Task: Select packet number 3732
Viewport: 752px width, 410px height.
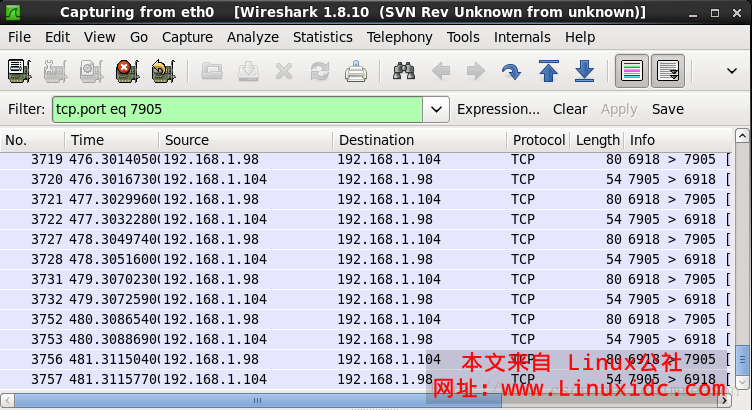Action: (x=367, y=299)
